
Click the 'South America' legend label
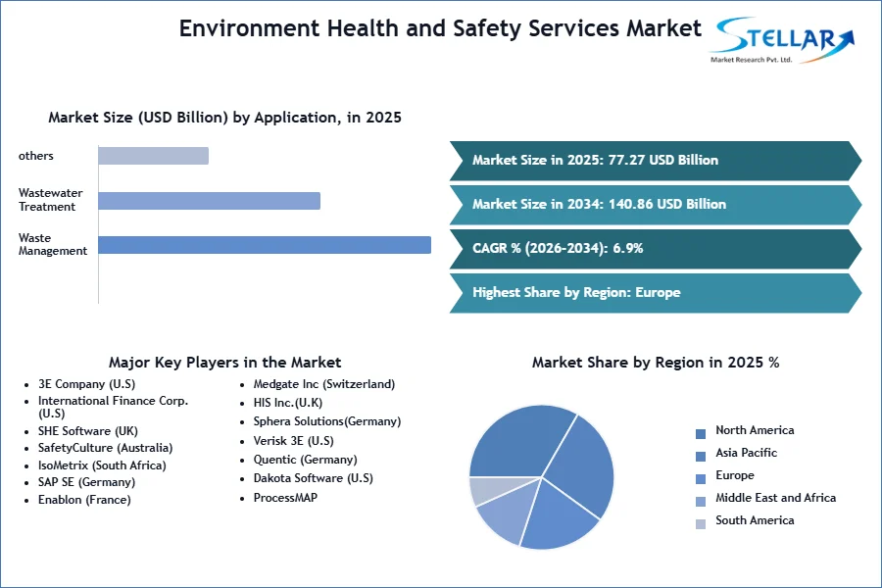point(755,520)
